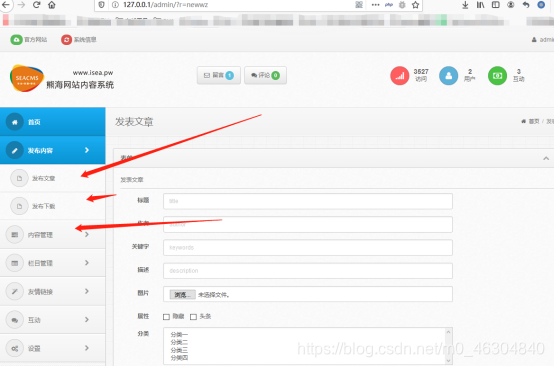Click the 浏览 file browse button
The height and width of the screenshot is (367, 554).
(182, 295)
